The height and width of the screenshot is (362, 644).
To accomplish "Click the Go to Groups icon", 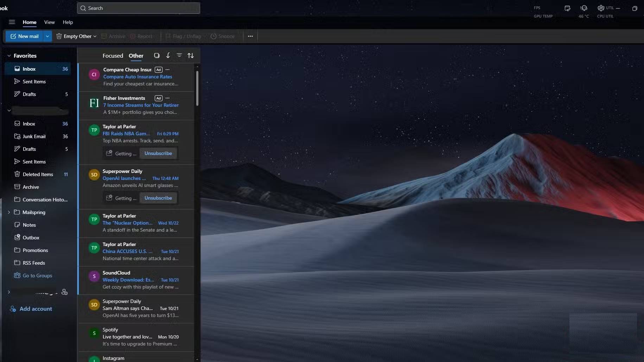I will [17, 276].
